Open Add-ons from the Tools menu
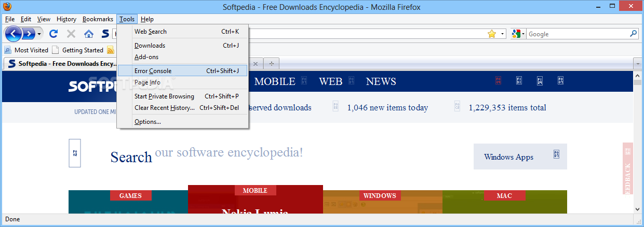The image size is (644, 227). 183,57
